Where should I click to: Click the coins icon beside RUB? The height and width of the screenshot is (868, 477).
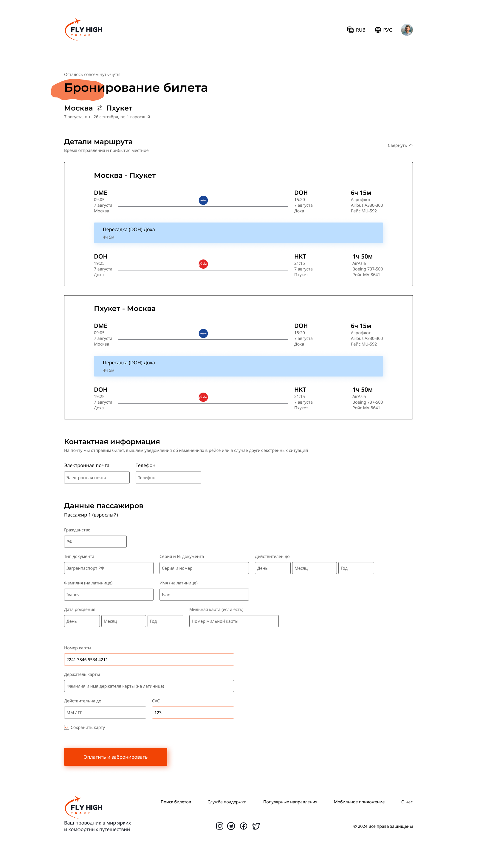[x=350, y=30]
